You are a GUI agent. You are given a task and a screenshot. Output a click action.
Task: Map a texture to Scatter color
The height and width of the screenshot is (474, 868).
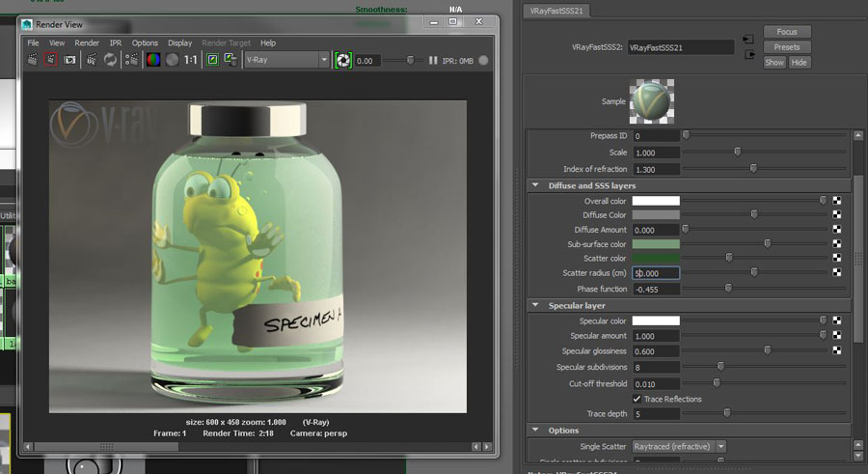[836, 258]
